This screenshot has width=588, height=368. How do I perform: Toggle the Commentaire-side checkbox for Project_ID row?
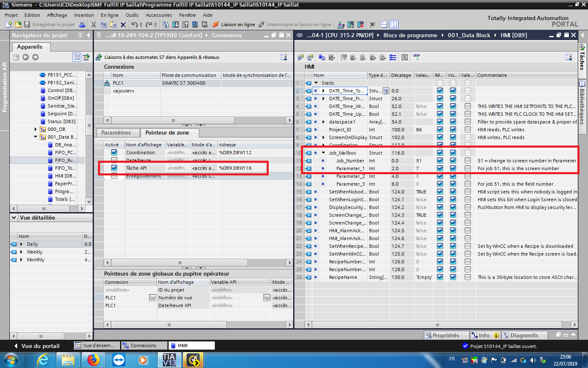tap(468, 130)
